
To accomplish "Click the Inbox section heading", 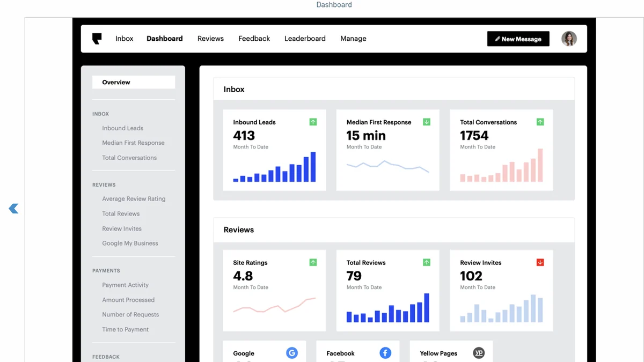I will tap(234, 89).
